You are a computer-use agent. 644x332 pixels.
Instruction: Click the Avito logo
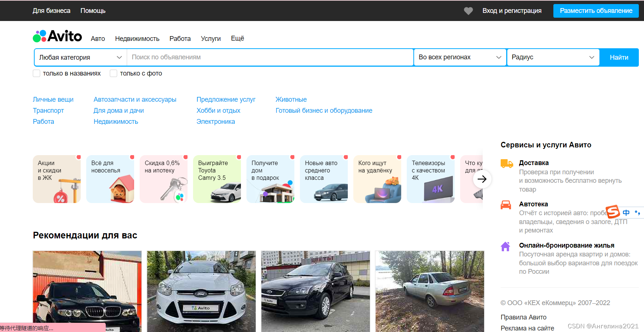[x=57, y=36]
